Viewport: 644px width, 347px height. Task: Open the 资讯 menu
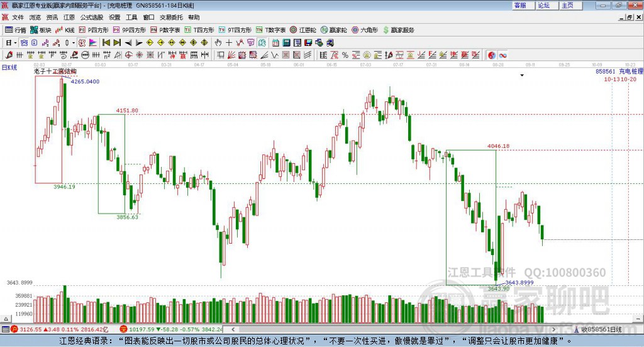coord(52,17)
